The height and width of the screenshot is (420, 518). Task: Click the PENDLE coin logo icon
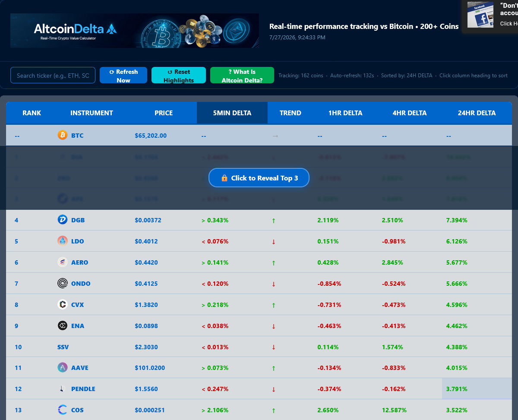coord(63,389)
